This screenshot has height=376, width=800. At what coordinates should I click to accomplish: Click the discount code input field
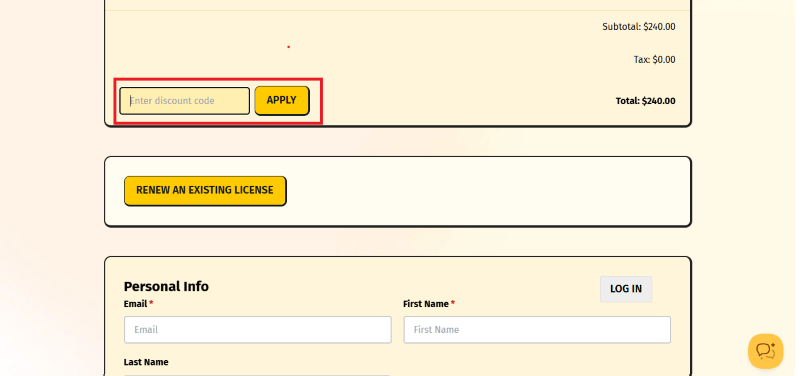pos(185,101)
